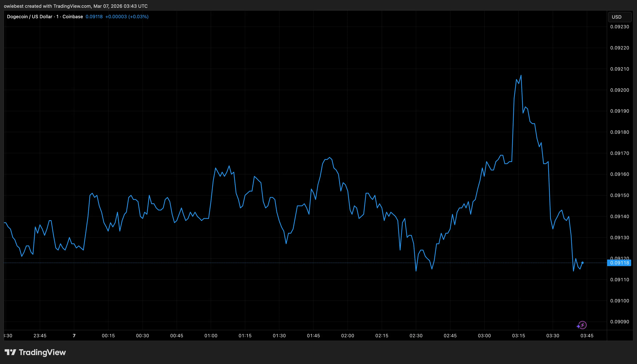The width and height of the screenshot is (637, 364).
Task: Click the purple lightning bolt icon
Action: [582, 325]
